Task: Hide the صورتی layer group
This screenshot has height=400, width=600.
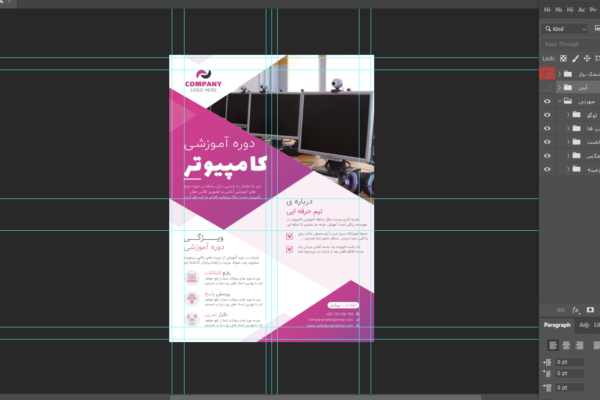Action: pos(547,101)
